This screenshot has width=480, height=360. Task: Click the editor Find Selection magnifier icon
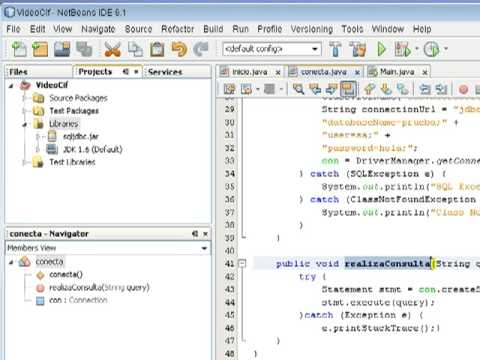(298, 89)
